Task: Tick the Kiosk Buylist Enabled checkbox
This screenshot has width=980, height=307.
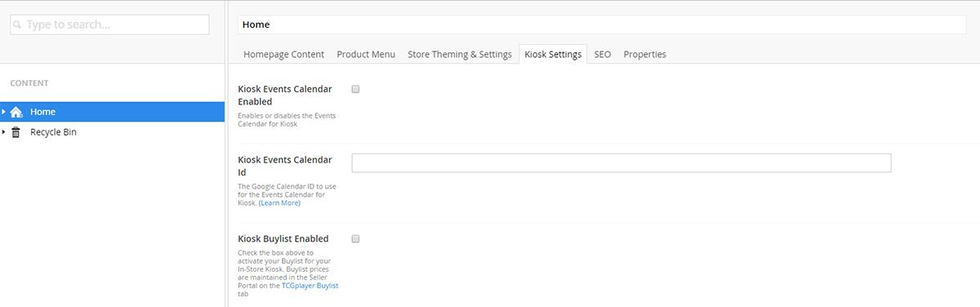Action: [x=355, y=239]
